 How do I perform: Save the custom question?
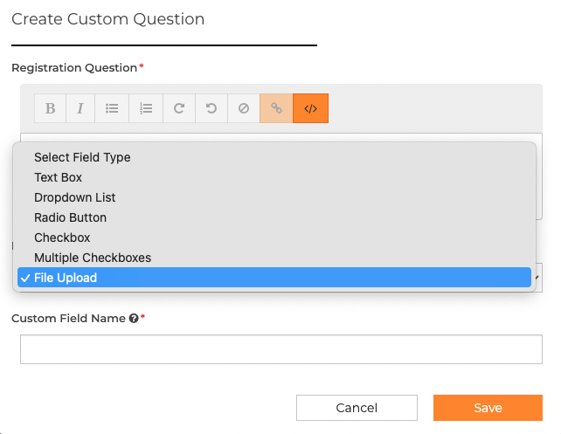488,408
